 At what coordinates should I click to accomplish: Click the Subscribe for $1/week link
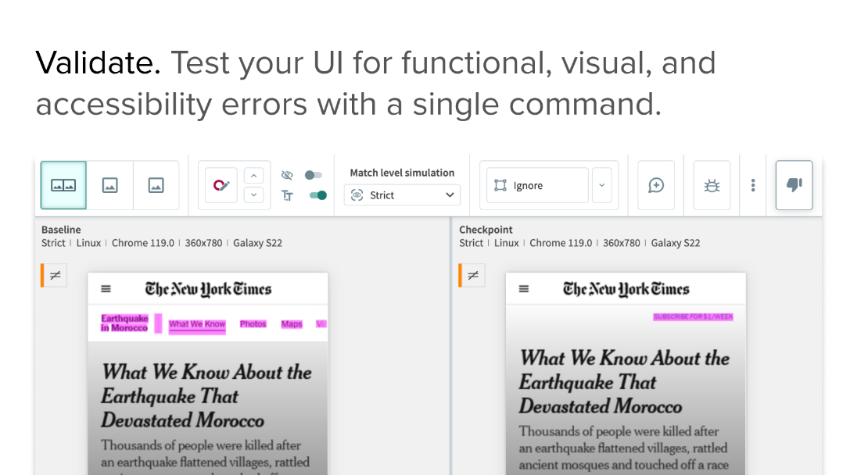coord(693,316)
